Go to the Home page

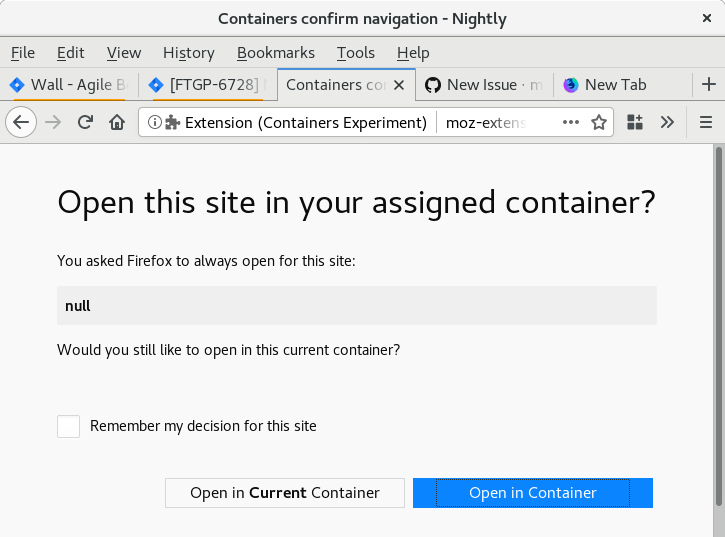tap(117, 122)
